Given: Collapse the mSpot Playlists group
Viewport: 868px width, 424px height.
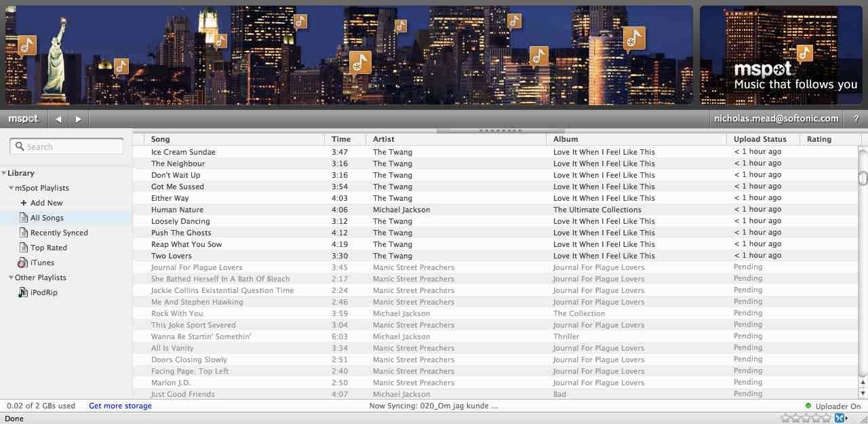Looking at the screenshot, I should (x=11, y=188).
